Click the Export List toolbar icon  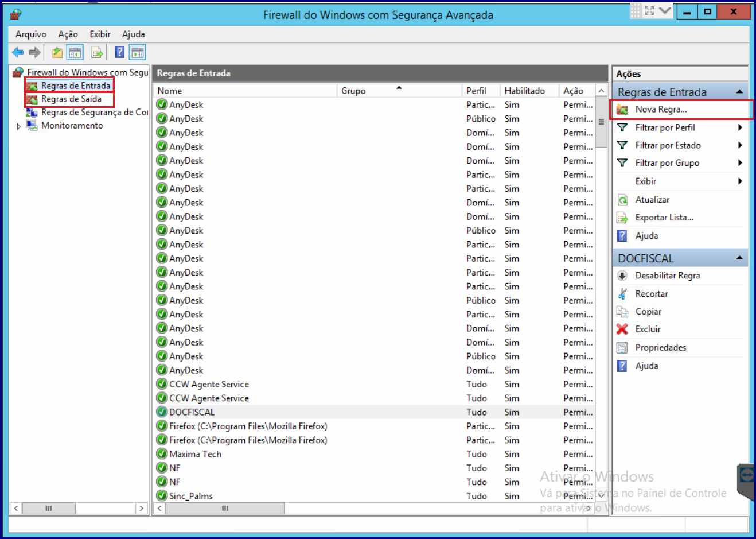97,52
